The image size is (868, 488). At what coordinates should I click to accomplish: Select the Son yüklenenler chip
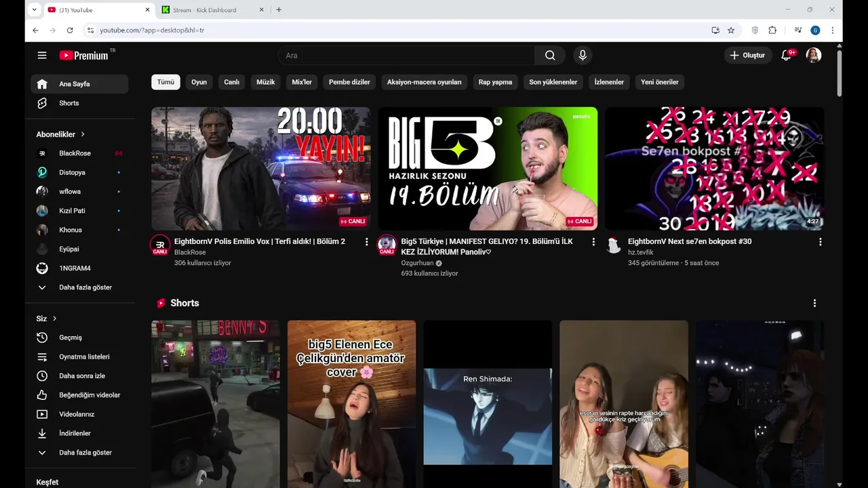553,82
